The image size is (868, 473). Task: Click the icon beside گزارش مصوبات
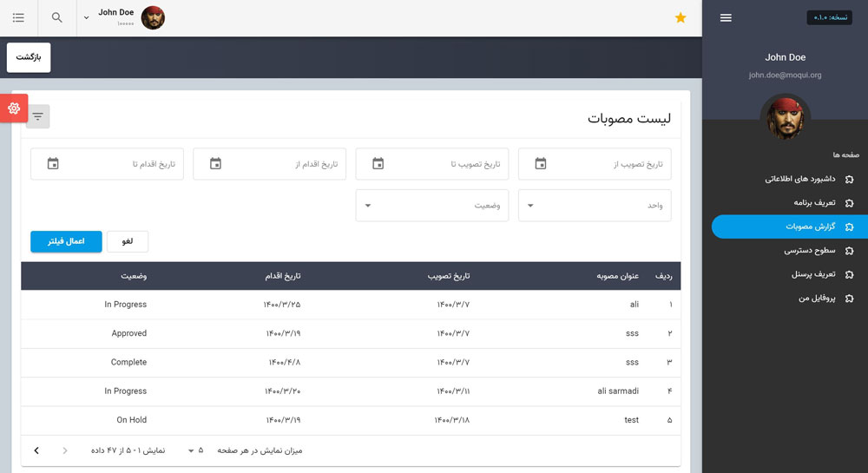coord(849,227)
